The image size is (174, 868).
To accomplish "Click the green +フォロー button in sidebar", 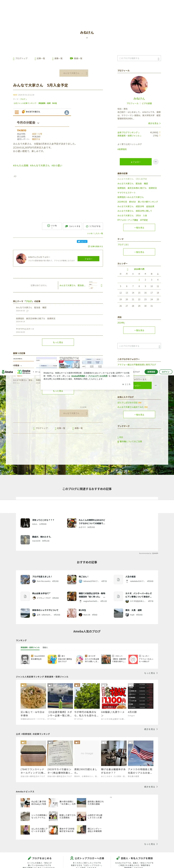I will pyautogui.click(x=135, y=162).
